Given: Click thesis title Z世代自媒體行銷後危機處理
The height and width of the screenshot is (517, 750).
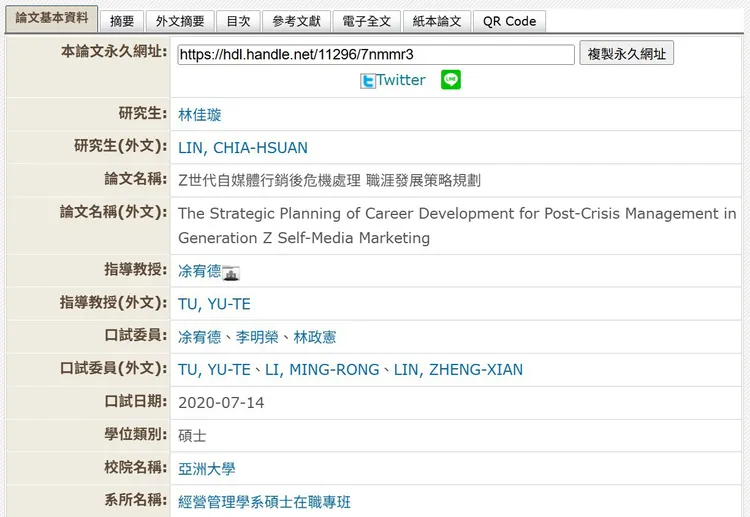Looking at the screenshot, I should click(x=269, y=181).
